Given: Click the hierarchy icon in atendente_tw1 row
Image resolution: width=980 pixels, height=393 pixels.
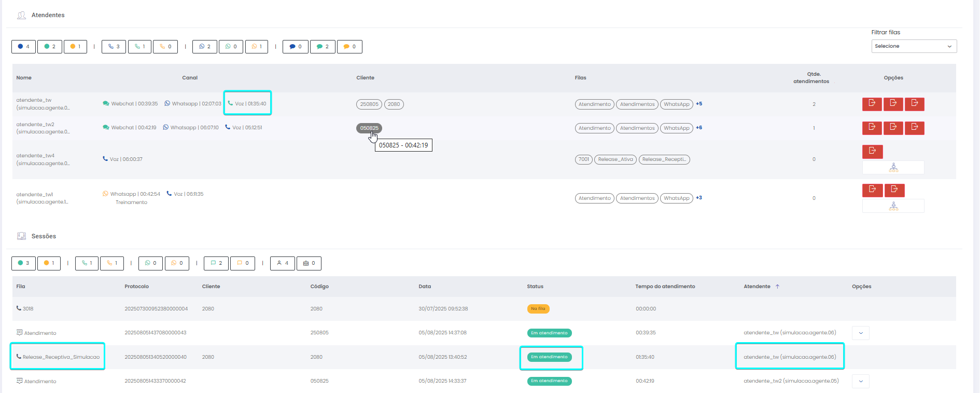Looking at the screenshot, I should tap(893, 206).
